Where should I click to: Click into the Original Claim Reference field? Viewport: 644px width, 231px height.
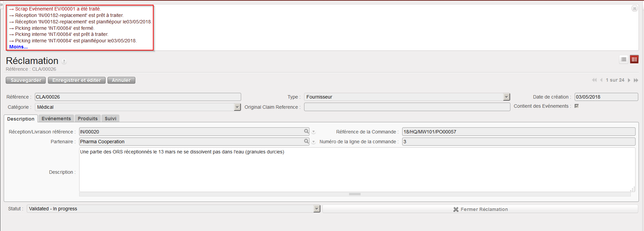pos(407,107)
